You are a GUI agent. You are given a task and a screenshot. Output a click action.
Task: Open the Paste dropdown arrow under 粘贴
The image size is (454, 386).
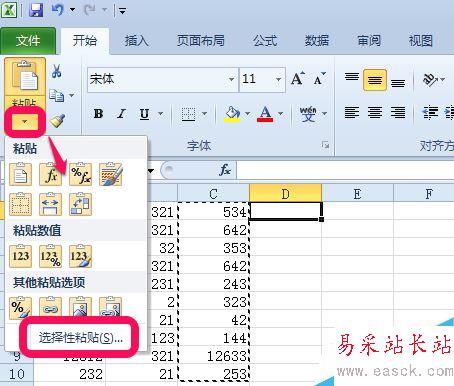click(25, 122)
